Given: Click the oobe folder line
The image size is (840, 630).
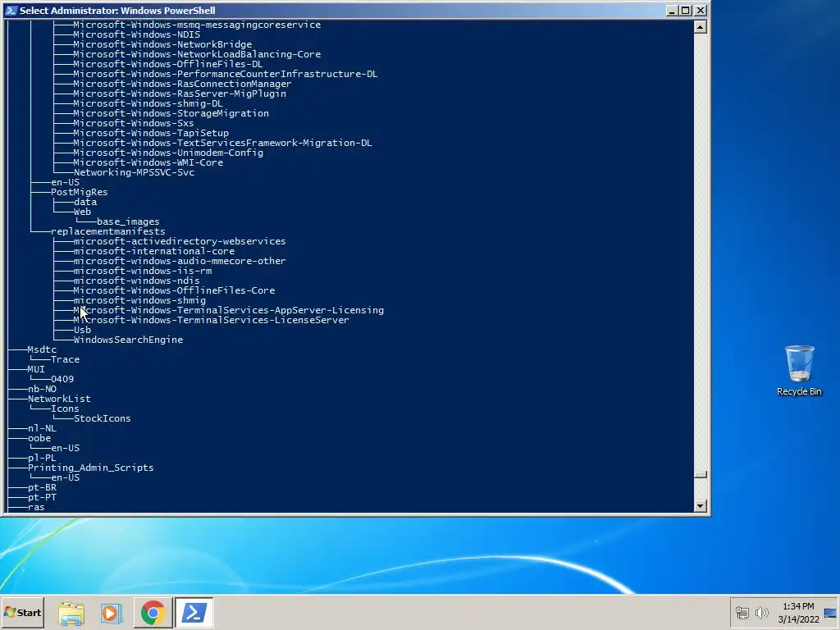Looking at the screenshot, I should point(39,438).
